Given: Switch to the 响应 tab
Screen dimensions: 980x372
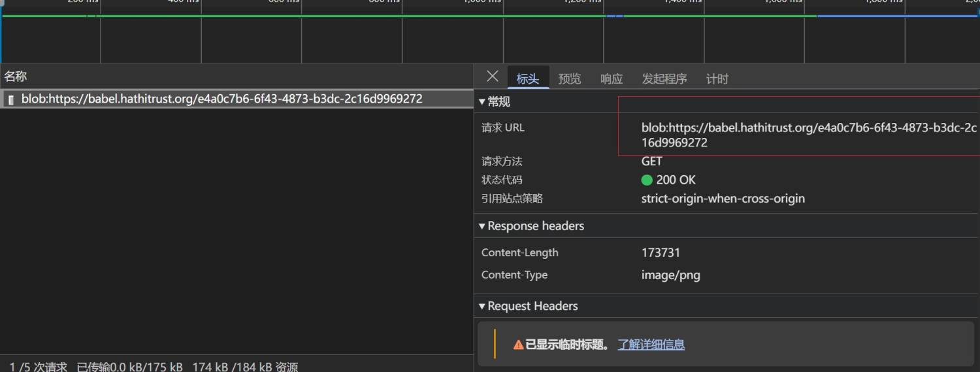Looking at the screenshot, I should (611, 79).
